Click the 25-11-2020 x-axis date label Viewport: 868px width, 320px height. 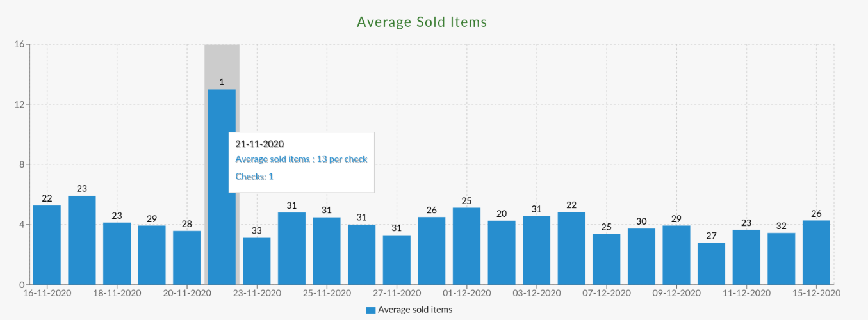327,294
